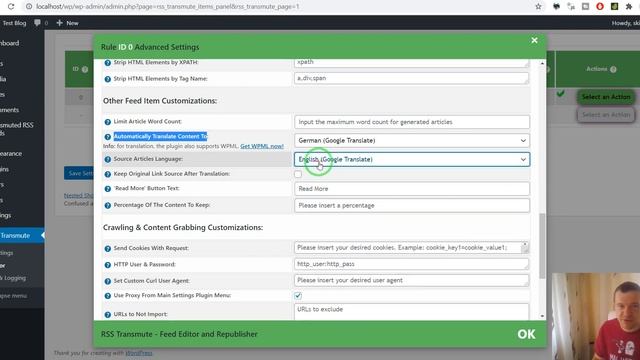Click the dialog scrollbar down arrow
Image resolution: width=640 pixels, height=360 pixels.
(x=542, y=316)
